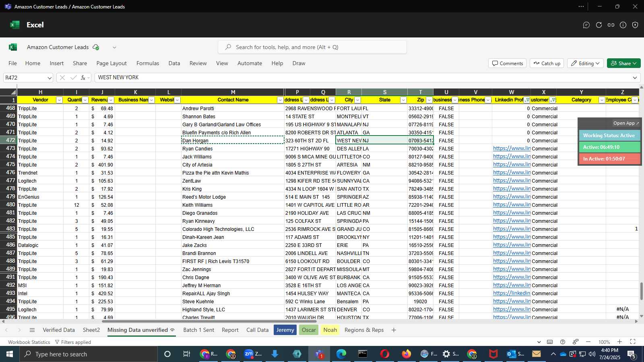Copy link using the chain link icon
The width and height of the screenshot is (644, 362).
click(611, 25)
